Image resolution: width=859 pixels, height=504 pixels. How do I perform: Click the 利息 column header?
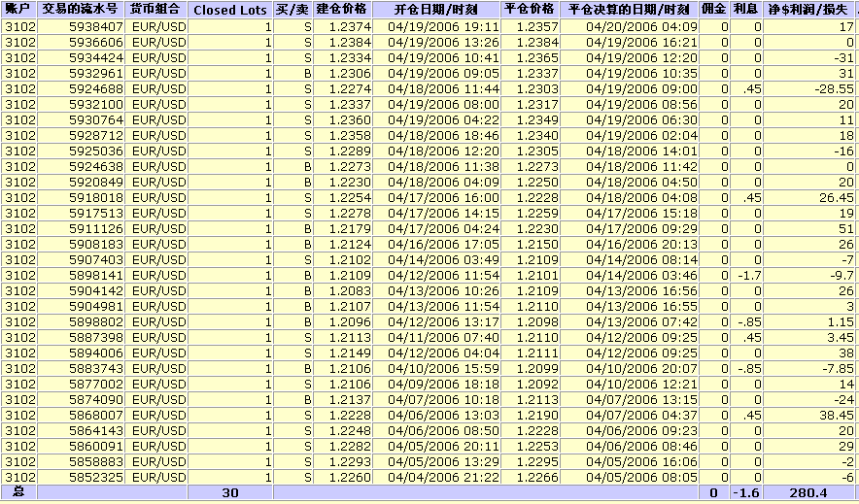pos(746,9)
